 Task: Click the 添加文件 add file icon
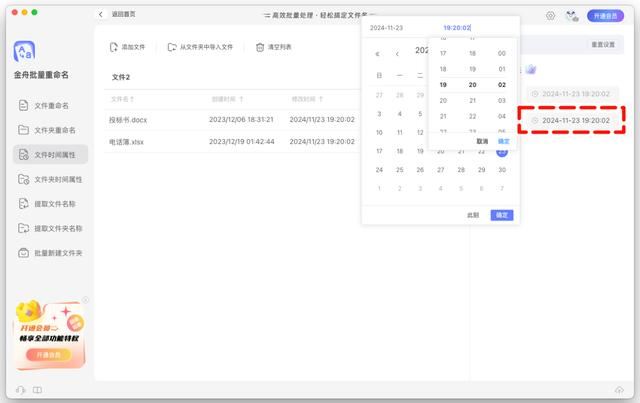(x=113, y=47)
